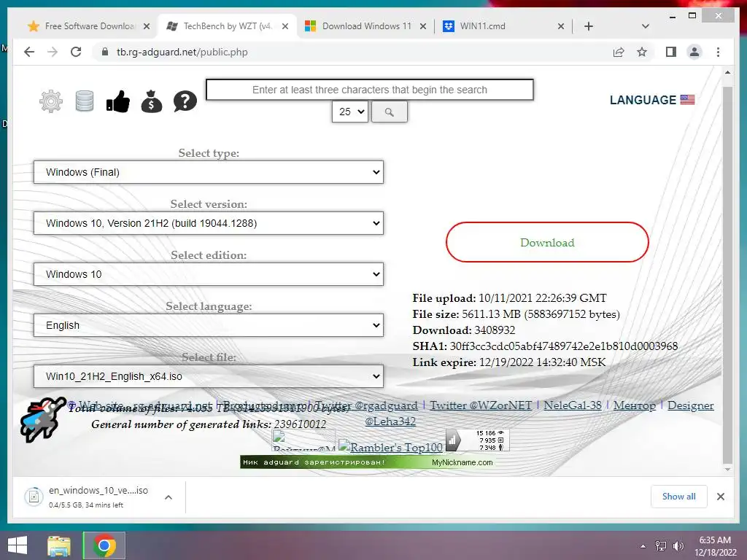
Task: Open the money bag donate icon
Action: tap(152, 101)
